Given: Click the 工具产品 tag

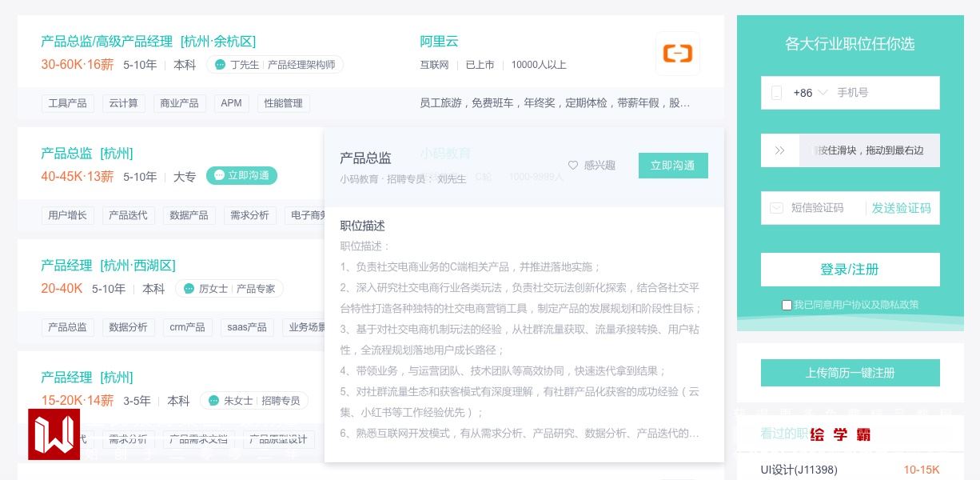Looking at the screenshot, I should click(68, 103).
